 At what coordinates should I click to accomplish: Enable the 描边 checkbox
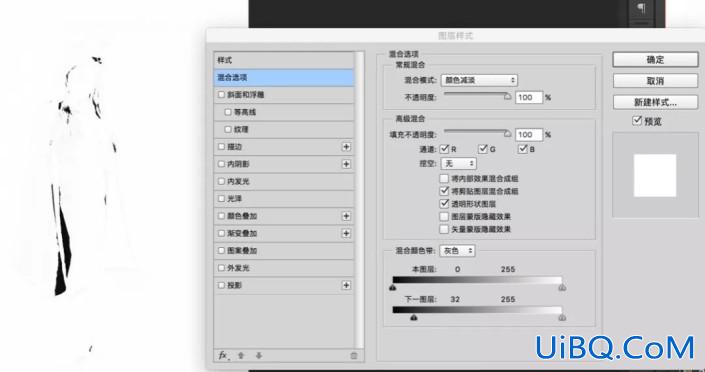pyautogui.click(x=221, y=147)
